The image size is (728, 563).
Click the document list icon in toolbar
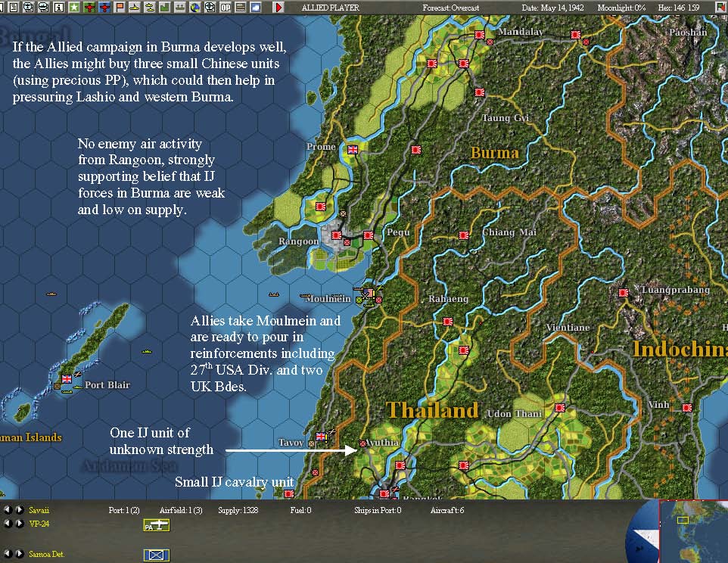pyautogui.click(x=14, y=8)
